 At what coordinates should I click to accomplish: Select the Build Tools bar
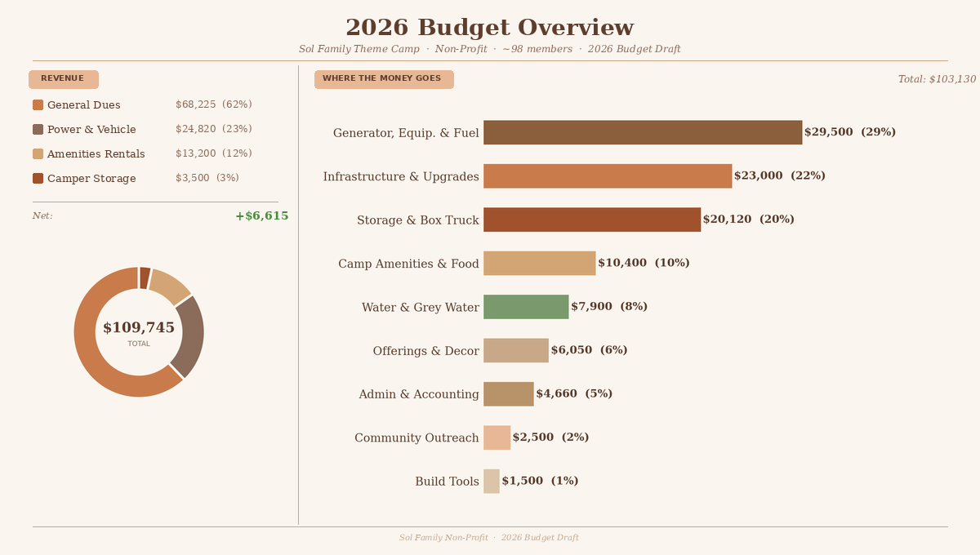pyautogui.click(x=491, y=482)
